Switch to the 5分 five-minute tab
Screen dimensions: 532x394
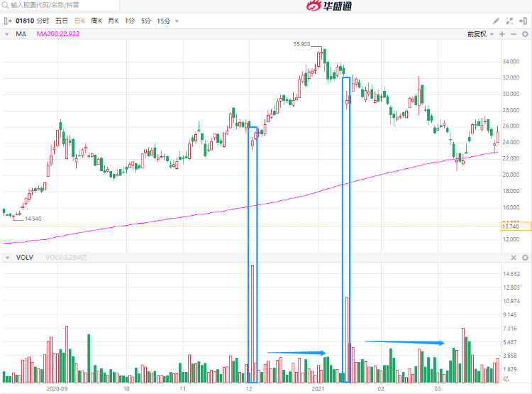146,21
